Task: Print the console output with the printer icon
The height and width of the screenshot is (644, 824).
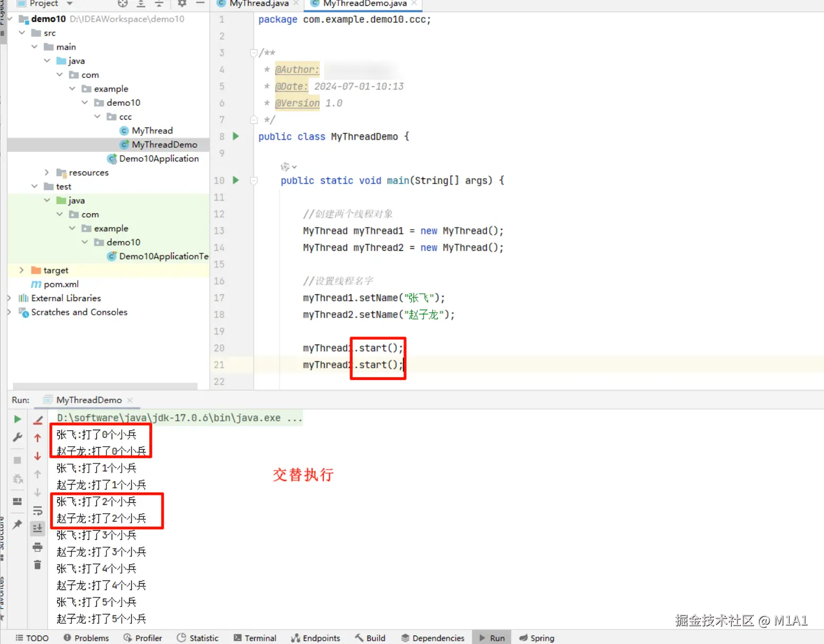Action: pos(38,547)
